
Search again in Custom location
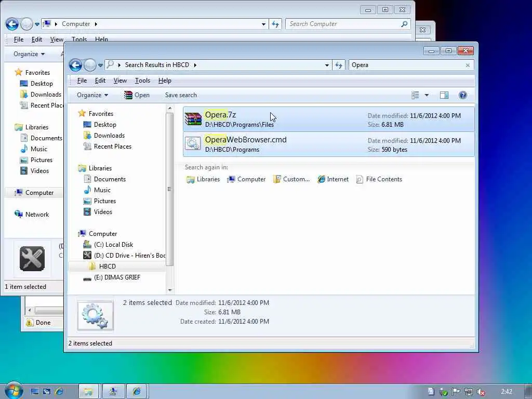click(292, 179)
